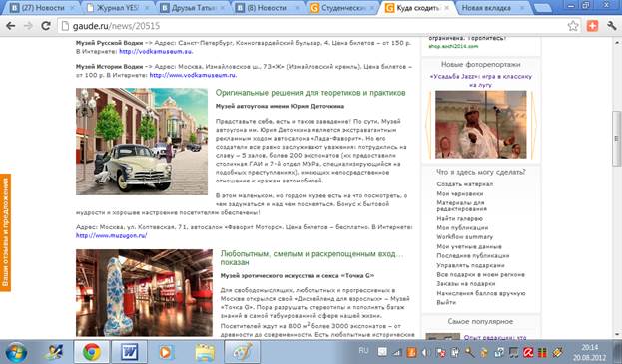Open the vodkamuseum.su link
The height and width of the screenshot is (364, 622).
156,52
